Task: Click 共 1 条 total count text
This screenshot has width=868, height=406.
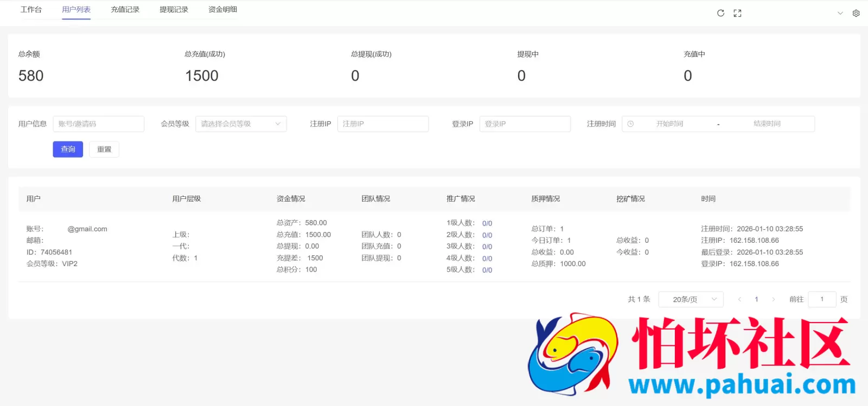Action: pyautogui.click(x=639, y=299)
